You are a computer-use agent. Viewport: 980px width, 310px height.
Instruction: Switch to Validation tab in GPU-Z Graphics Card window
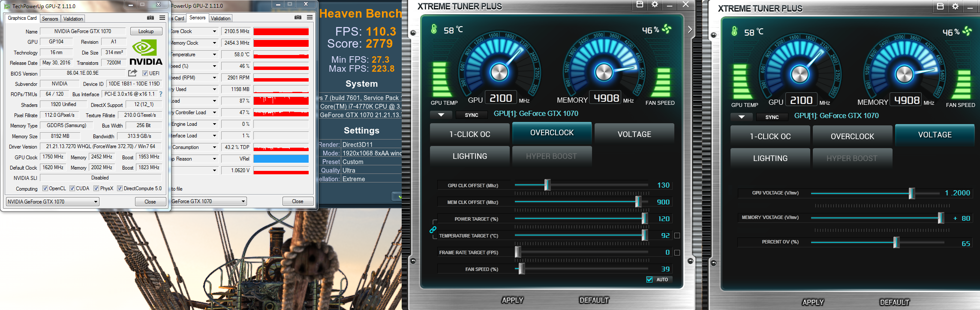[x=73, y=18]
